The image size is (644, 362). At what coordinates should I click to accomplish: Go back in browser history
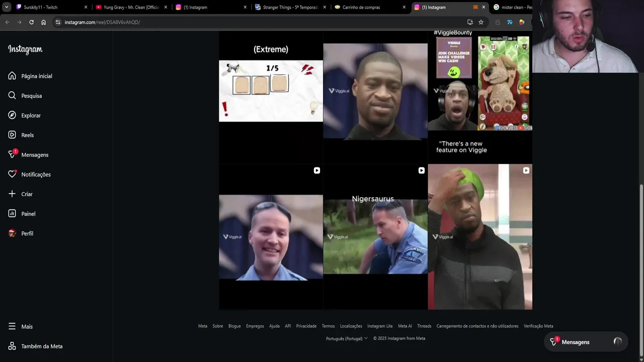pyautogui.click(x=7, y=22)
